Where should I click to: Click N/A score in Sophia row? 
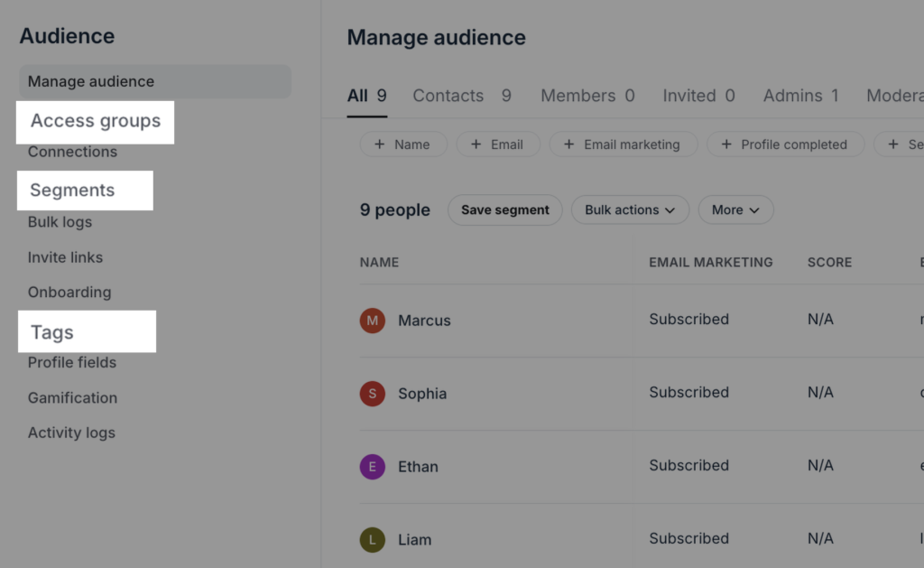tap(820, 392)
